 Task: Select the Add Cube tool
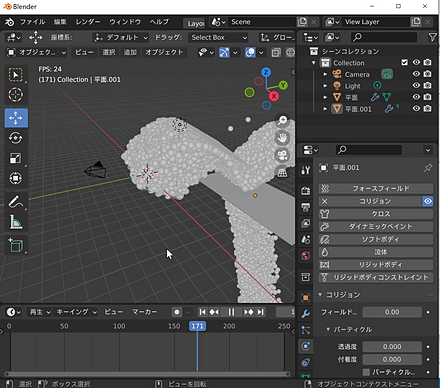tap(16, 245)
